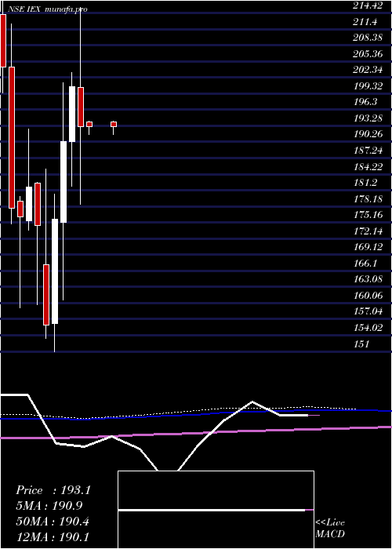Select the 175.16 price axis label
This screenshot has width=392, height=549.
point(368,215)
